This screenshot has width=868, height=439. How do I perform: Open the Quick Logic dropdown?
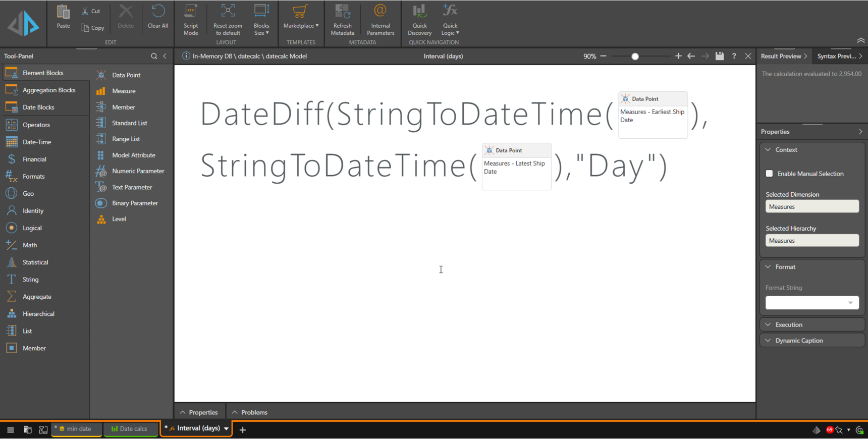pyautogui.click(x=450, y=20)
